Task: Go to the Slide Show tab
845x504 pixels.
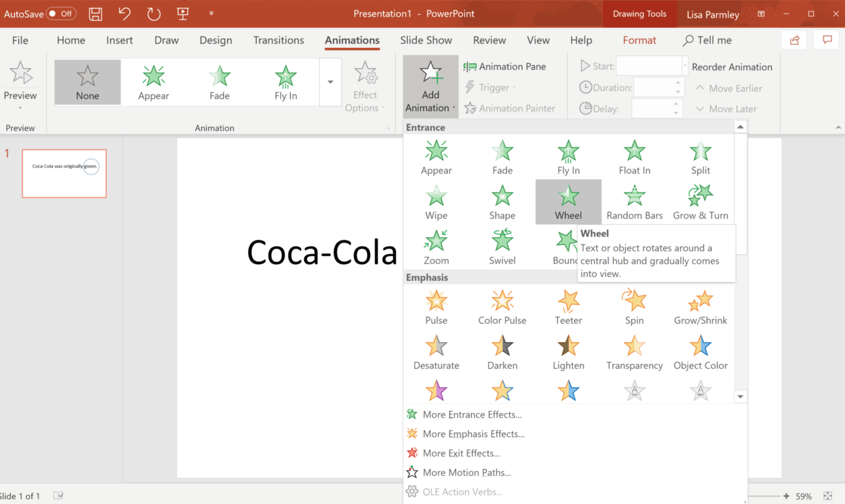Action: pos(426,40)
